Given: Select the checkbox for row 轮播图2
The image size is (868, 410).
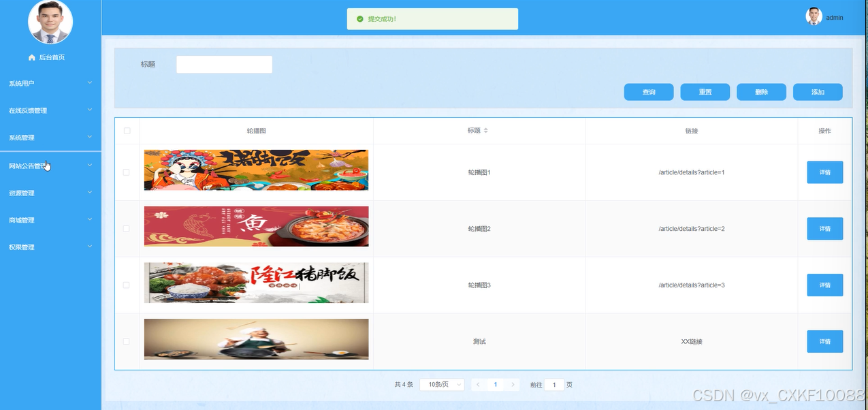Looking at the screenshot, I should (126, 229).
